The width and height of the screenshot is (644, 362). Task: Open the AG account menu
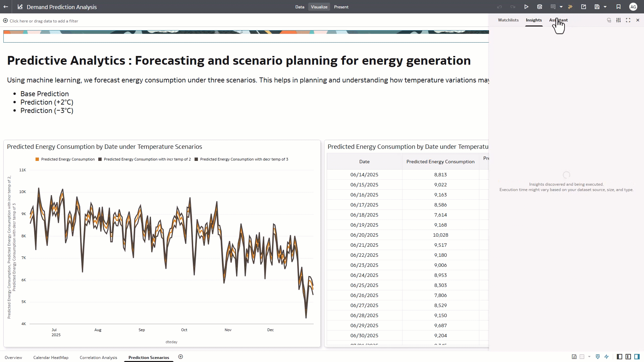pyautogui.click(x=633, y=7)
